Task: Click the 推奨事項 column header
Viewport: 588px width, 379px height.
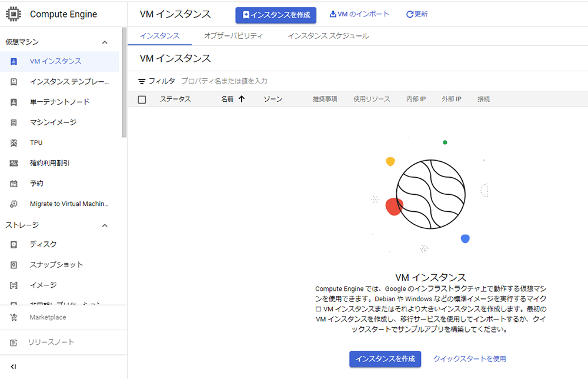Action: coord(325,99)
